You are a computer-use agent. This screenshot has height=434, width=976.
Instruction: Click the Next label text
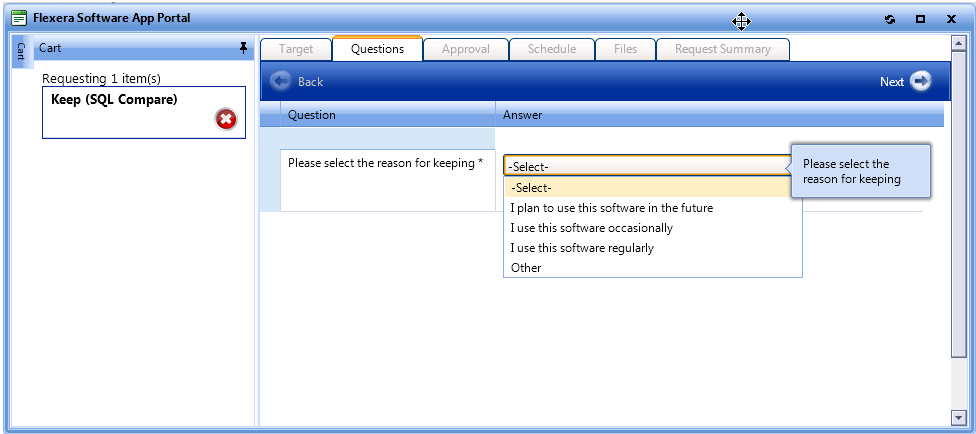coord(891,82)
